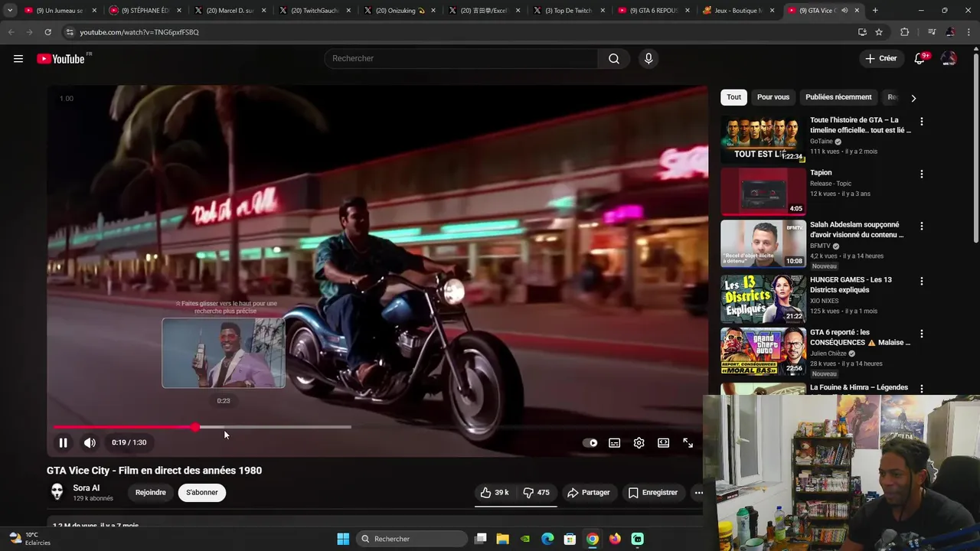The image size is (980, 551).
Task: Start voice search with microphone icon
Action: tap(648, 59)
